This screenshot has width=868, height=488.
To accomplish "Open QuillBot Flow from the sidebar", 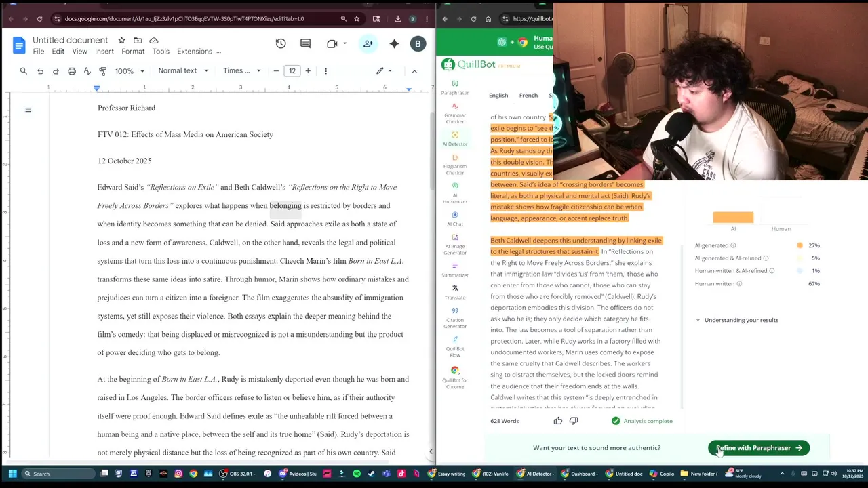I will click(455, 346).
